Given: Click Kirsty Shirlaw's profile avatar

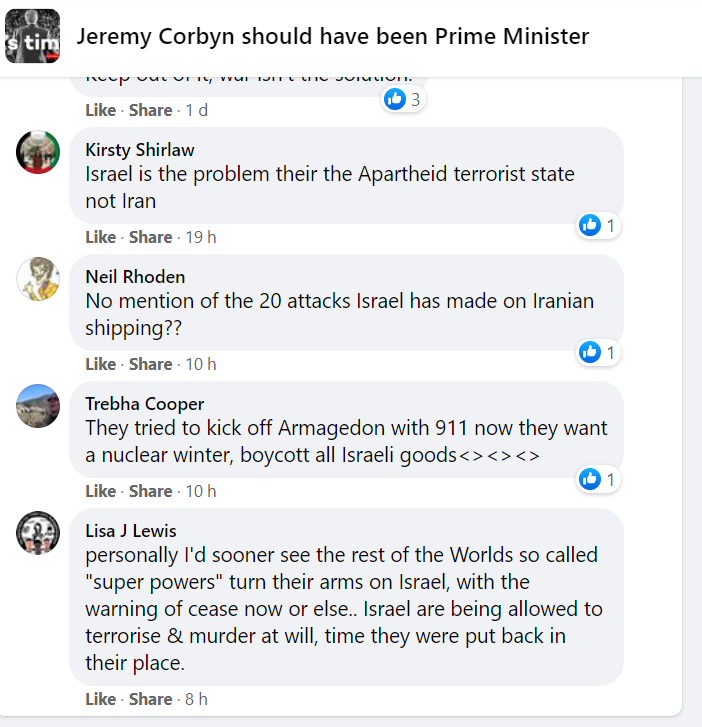Looking at the screenshot, I should pyautogui.click(x=38, y=152).
